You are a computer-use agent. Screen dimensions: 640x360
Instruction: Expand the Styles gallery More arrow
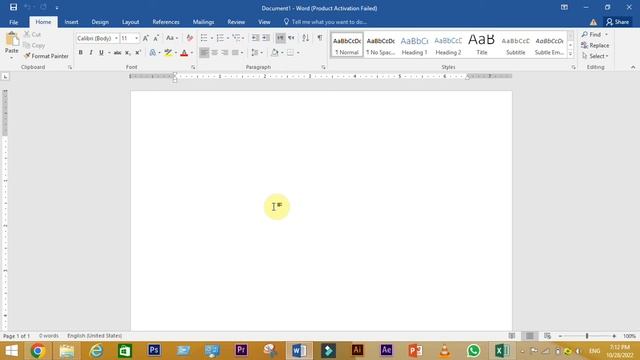571,54
